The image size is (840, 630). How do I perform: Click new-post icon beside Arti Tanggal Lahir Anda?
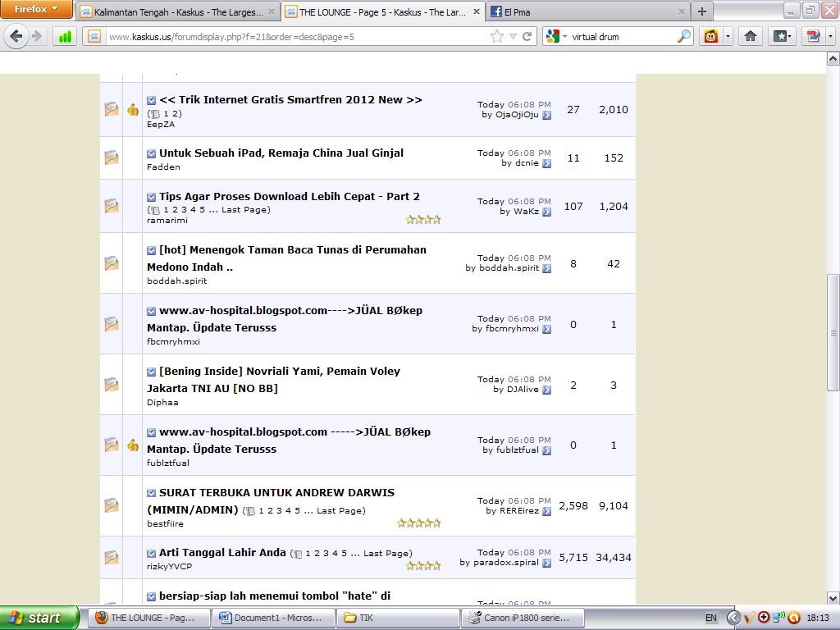point(152,553)
